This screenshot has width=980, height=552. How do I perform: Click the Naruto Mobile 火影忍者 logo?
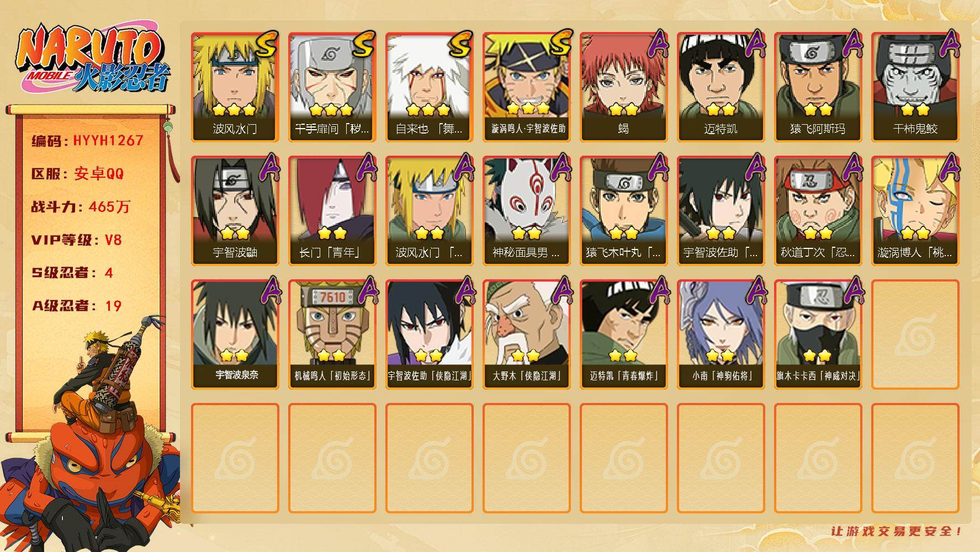pyautogui.click(x=92, y=59)
